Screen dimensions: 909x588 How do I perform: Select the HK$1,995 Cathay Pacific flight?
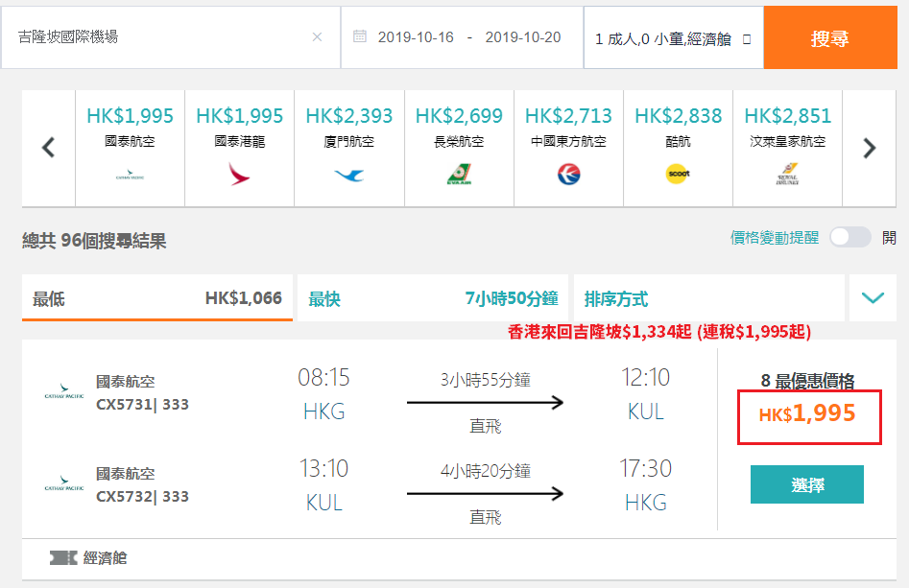807,484
